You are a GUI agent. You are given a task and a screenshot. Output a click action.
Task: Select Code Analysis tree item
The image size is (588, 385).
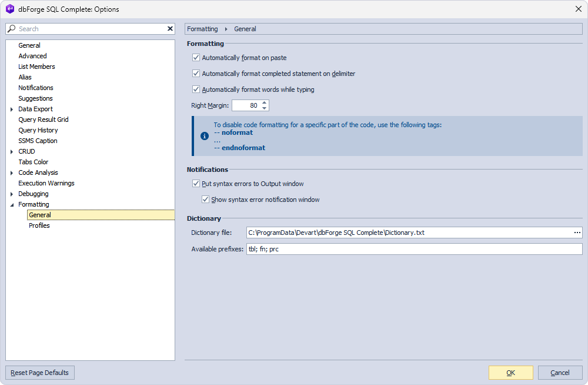[x=38, y=172]
